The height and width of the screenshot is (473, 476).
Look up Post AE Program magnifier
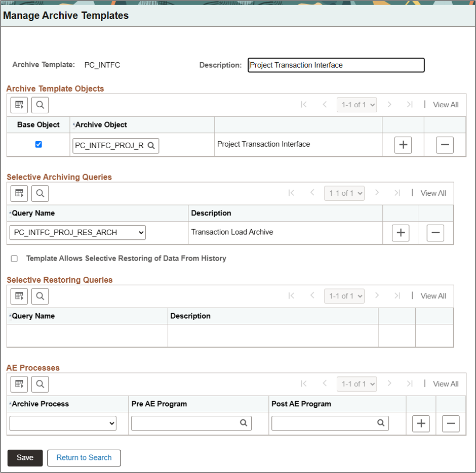[x=381, y=423]
